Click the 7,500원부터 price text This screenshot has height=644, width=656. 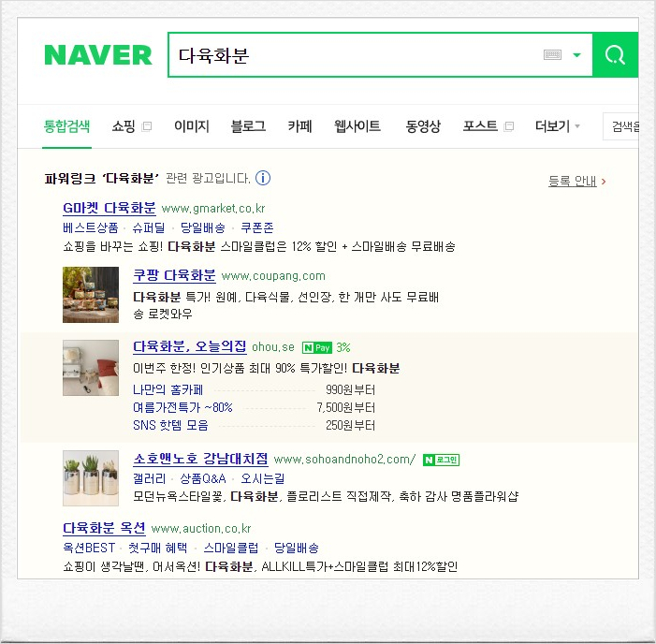point(346,407)
